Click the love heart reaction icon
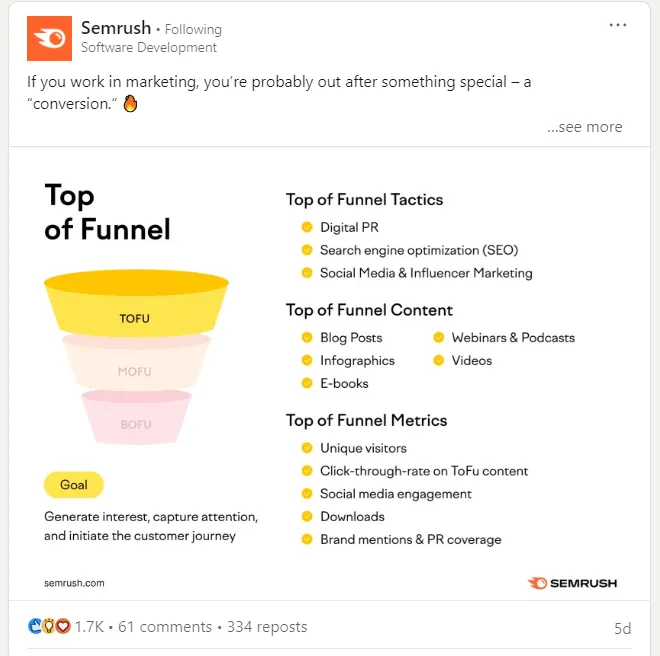 (62, 627)
